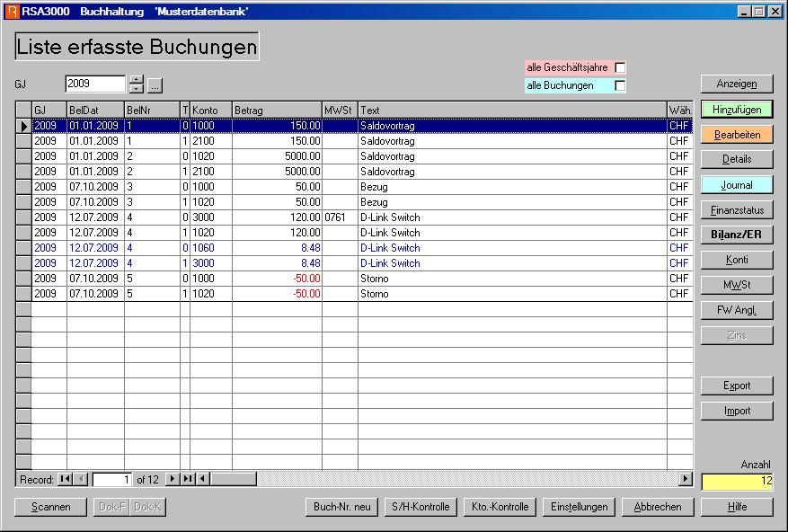Add a new booking via Hinzufügen
This screenshot has width=788, height=532.
(x=736, y=110)
